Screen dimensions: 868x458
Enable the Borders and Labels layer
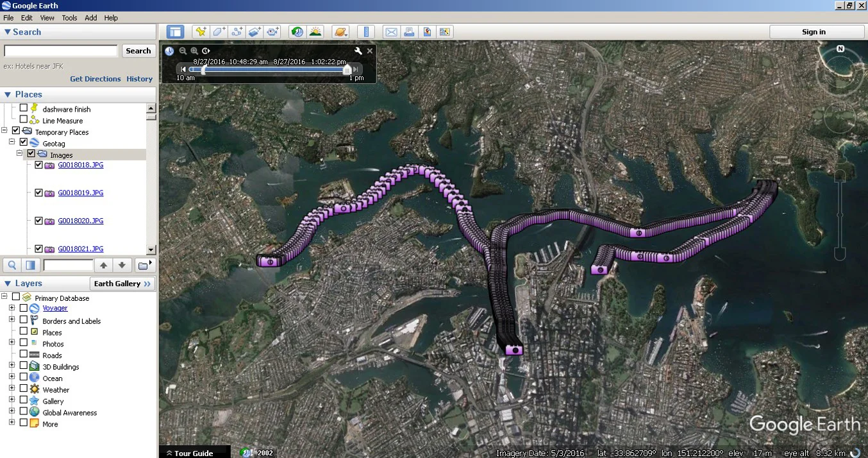tap(24, 319)
